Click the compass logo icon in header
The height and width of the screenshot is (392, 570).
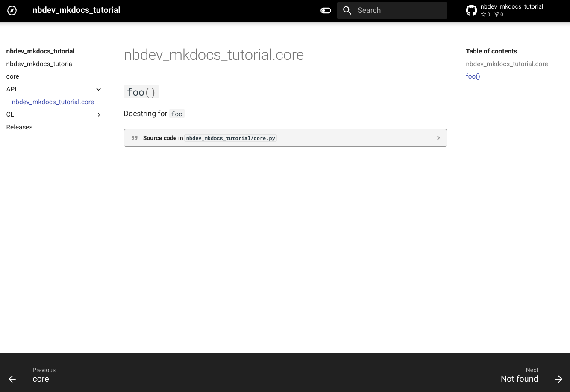pos(12,11)
